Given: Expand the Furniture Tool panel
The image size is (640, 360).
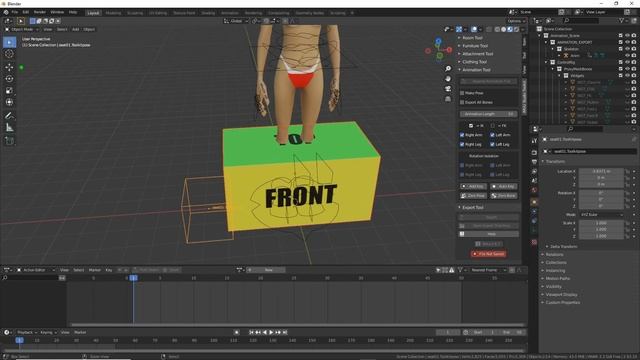Looking at the screenshot, I should point(475,46).
